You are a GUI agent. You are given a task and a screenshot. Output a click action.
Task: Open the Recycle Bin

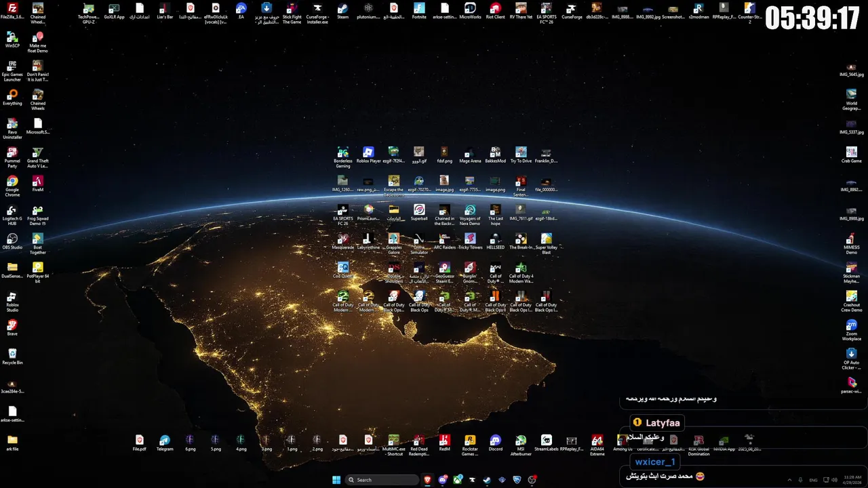point(12,357)
